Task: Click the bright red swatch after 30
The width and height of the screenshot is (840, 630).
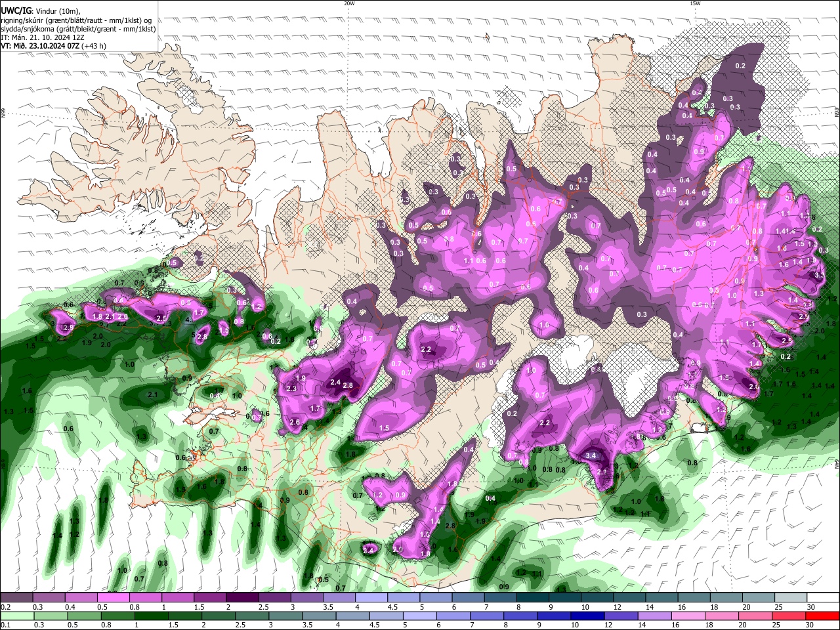Action: pos(824,616)
